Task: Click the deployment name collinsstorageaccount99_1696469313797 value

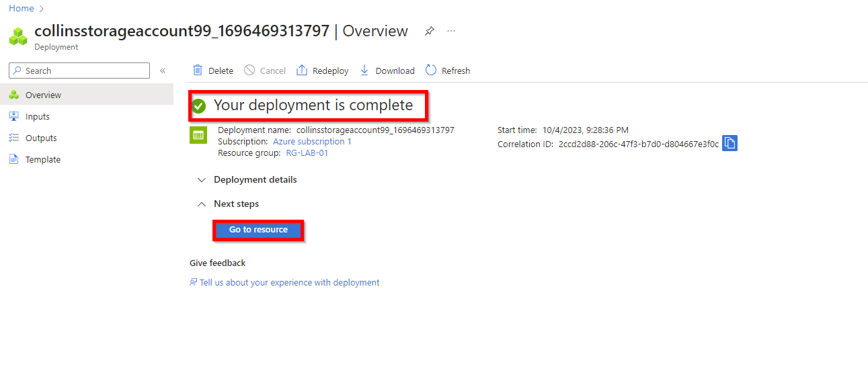Action: 375,130
